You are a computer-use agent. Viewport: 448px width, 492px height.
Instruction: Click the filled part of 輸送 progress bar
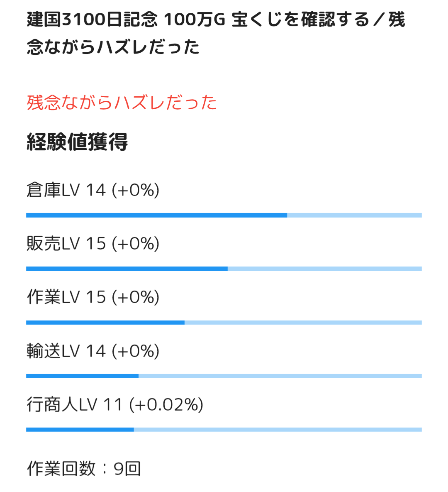(82, 376)
